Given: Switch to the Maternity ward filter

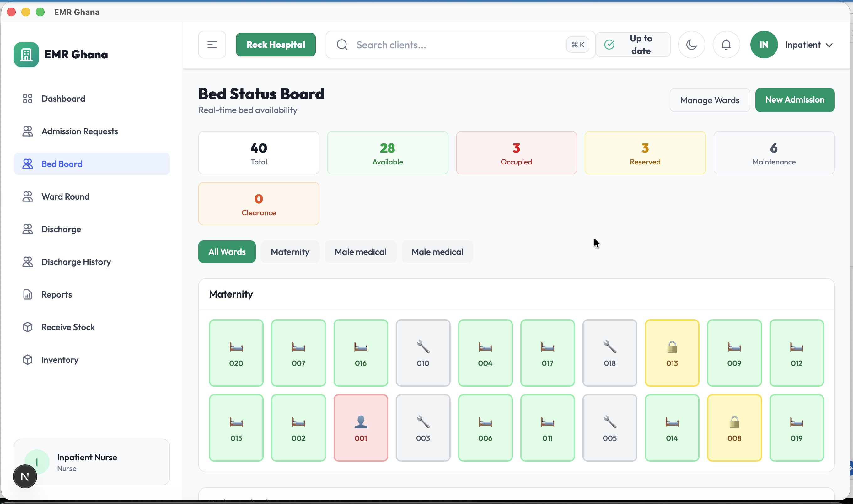Looking at the screenshot, I should click(x=290, y=252).
